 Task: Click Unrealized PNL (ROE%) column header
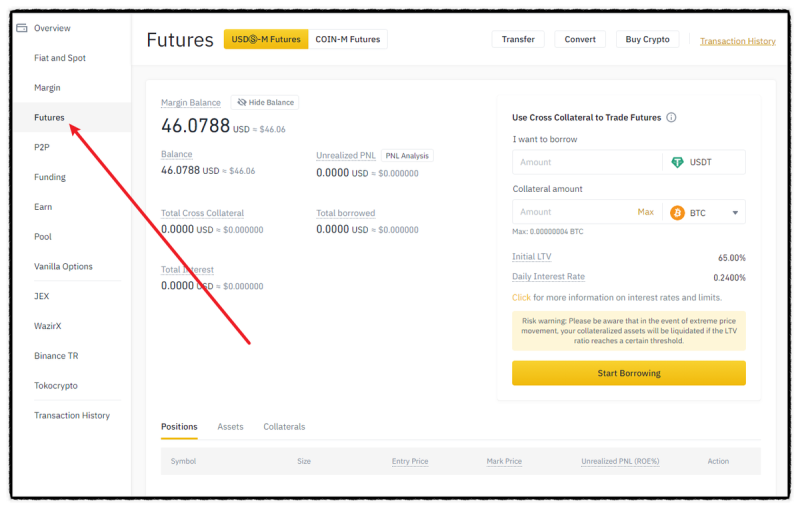620,461
